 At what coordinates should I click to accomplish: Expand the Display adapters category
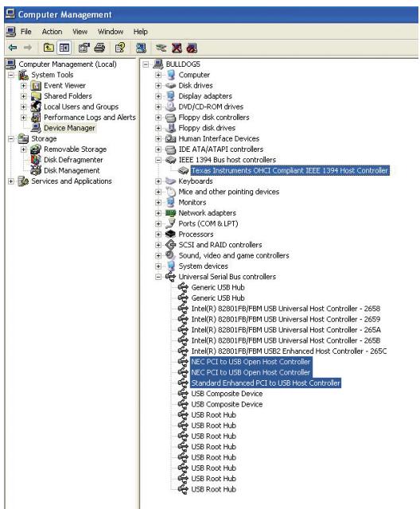click(x=158, y=96)
